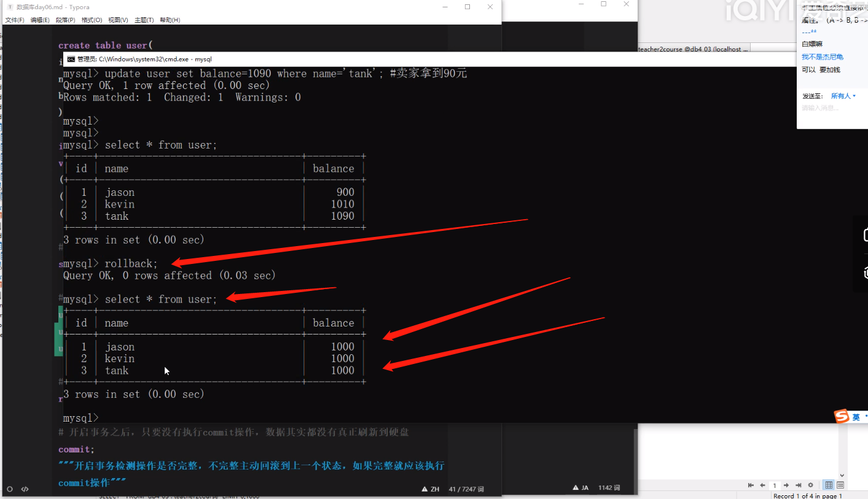The height and width of the screenshot is (499, 868).
Task: Click the tank 1090 row in first result table
Action: click(x=215, y=216)
